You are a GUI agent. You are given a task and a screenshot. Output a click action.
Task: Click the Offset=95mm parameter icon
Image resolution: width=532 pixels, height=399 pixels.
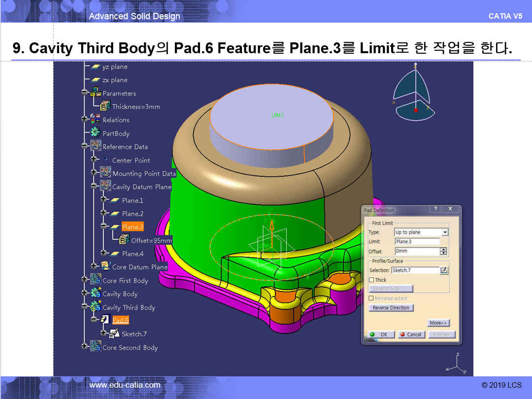pyautogui.click(x=124, y=240)
